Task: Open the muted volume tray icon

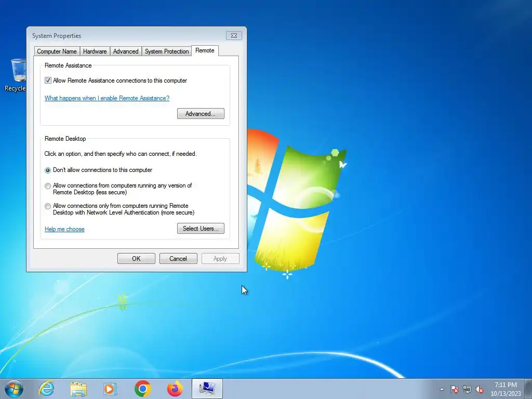Action: 480,389
